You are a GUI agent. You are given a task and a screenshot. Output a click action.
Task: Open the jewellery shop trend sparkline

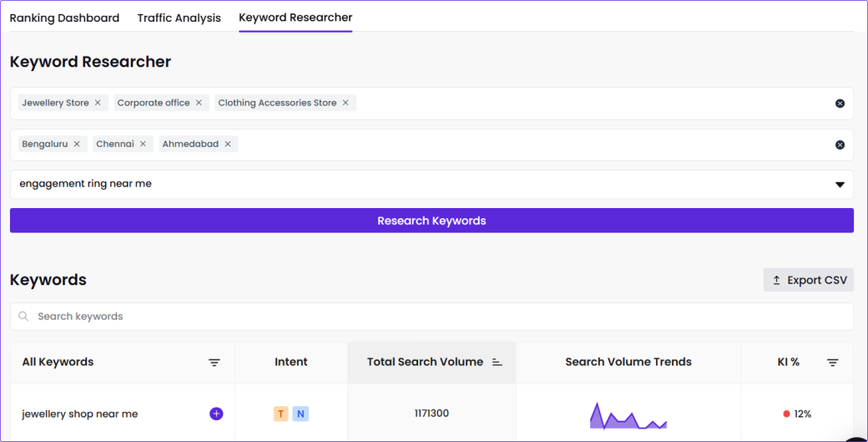[628, 416]
